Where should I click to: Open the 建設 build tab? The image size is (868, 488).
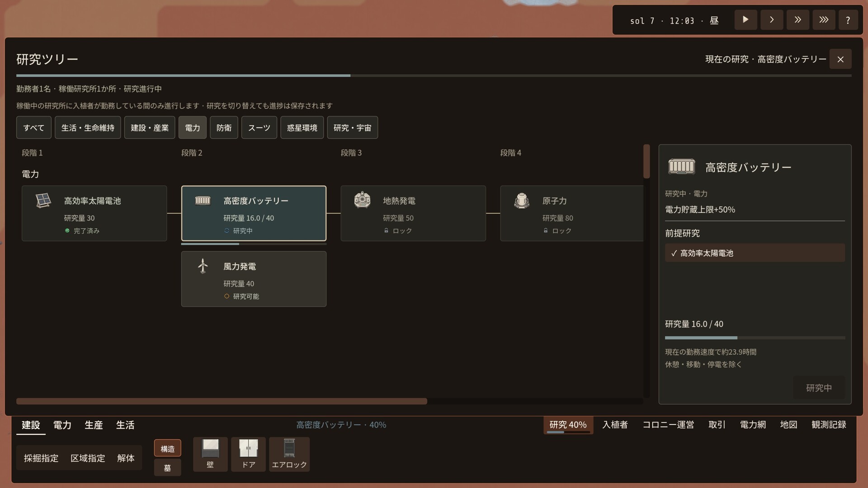pyautogui.click(x=31, y=425)
